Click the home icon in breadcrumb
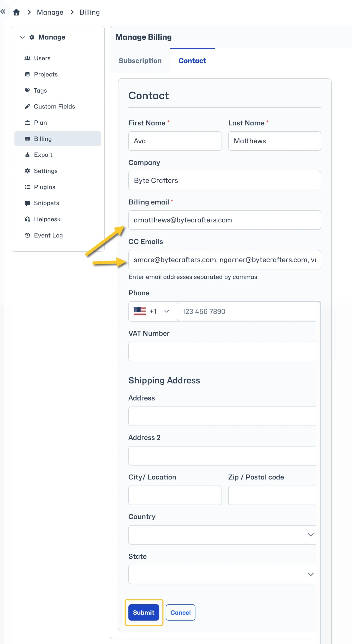352x644 pixels. point(16,12)
